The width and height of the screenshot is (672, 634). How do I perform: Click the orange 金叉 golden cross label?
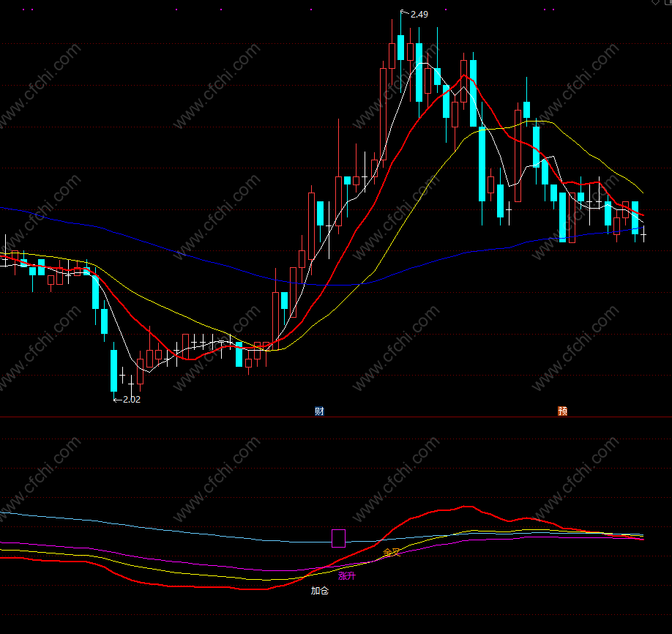click(392, 552)
